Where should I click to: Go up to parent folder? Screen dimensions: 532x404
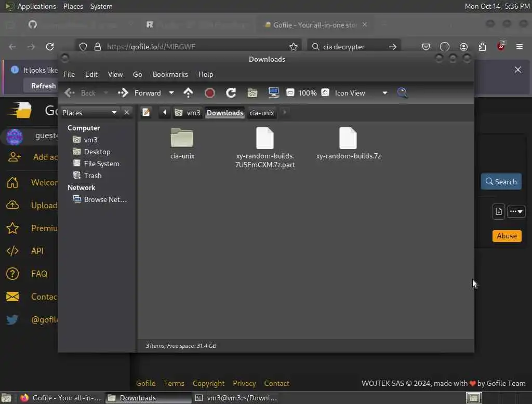coord(188,92)
